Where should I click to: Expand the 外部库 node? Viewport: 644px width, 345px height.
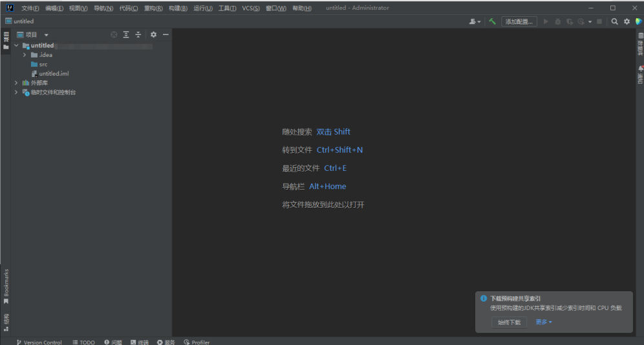click(x=16, y=83)
